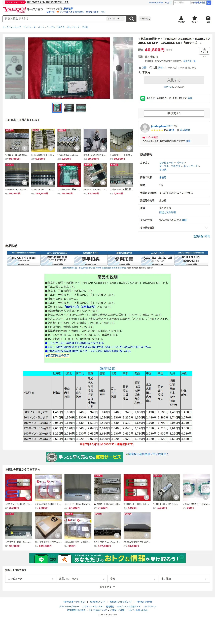This screenshot has height=644, width=215.
Task: Open すべてのカテゴリ category dropdown
Action: (115, 19)
